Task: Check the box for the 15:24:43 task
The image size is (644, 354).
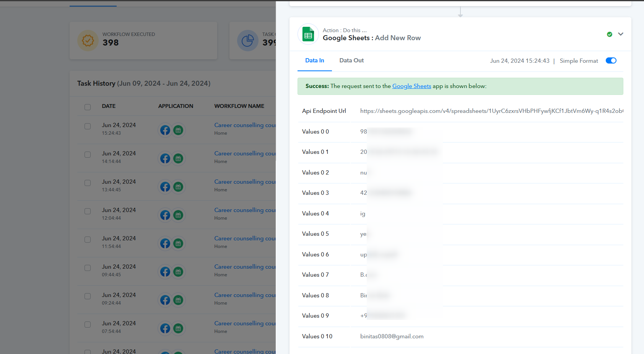Action: pyautogui.click(x=88, y=126)
